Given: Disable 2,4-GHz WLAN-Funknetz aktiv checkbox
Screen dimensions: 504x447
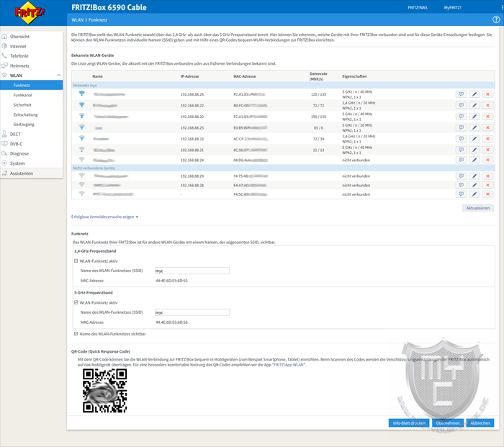Looking at the screenshot, I should coord(76,261).
